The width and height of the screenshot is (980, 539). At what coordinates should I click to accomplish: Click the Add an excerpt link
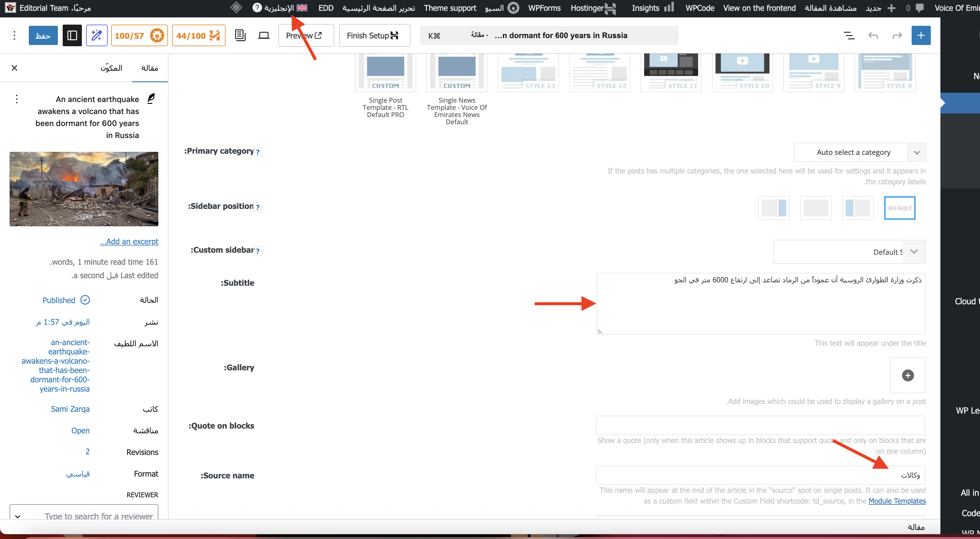click(x=129, y=241)
